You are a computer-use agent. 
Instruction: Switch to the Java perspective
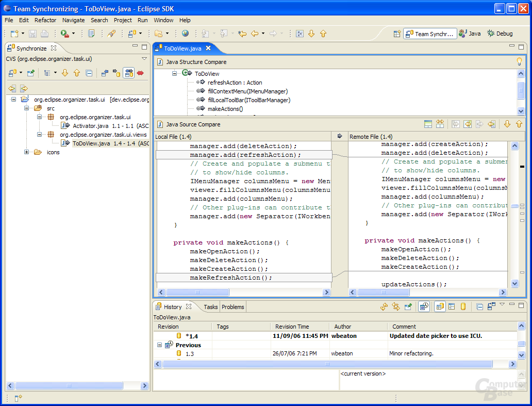coord(470,34)
